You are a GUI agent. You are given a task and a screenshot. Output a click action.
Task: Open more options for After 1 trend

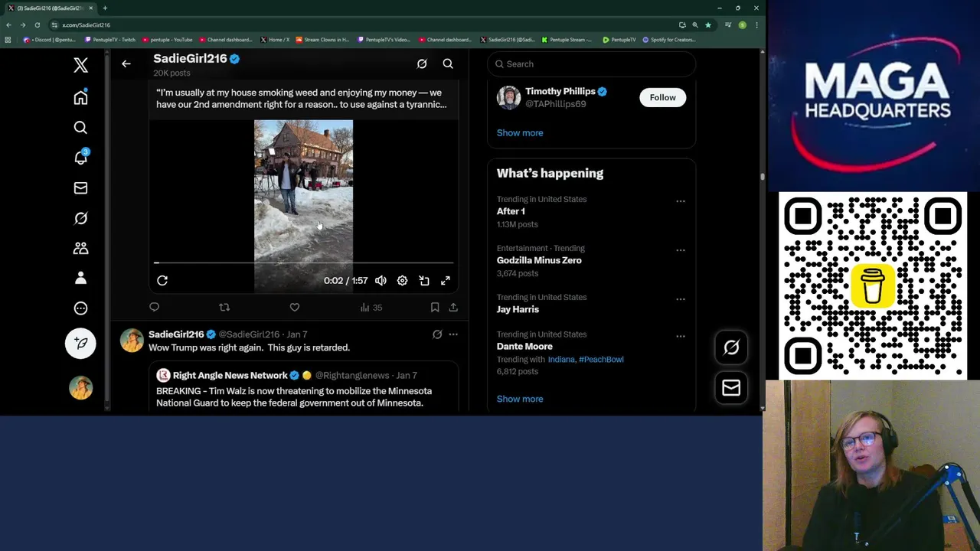click(x=680, y=201)
